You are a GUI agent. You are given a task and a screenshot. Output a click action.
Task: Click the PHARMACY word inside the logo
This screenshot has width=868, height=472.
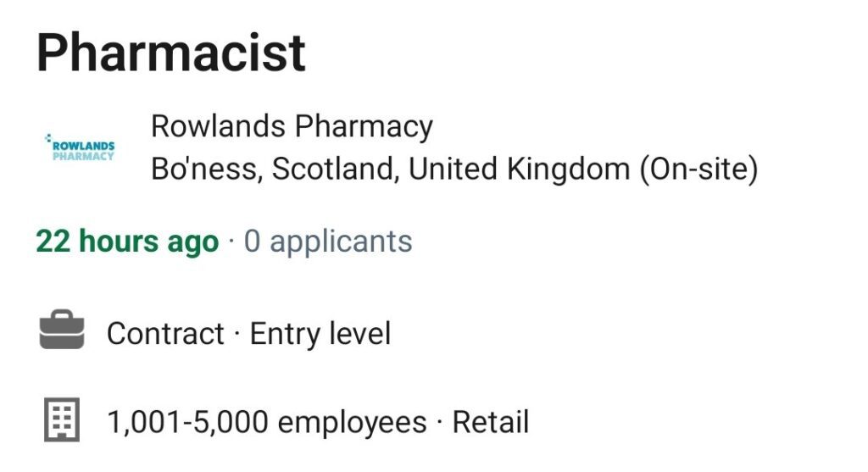point(83,156)
